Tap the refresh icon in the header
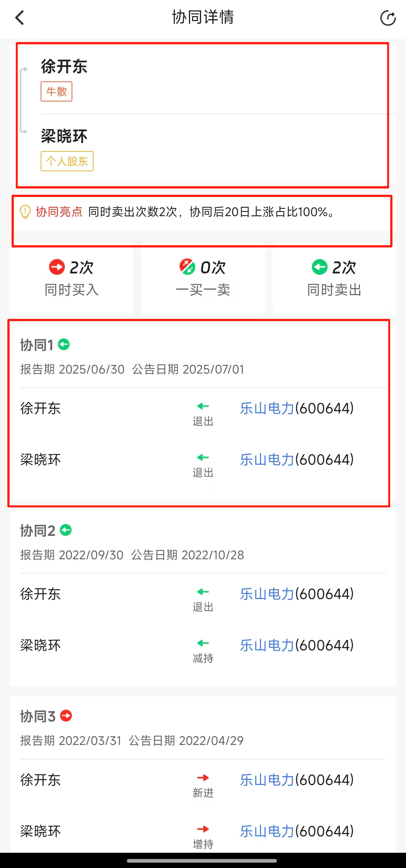Screen dimensions: 406x868 coord(388,18)
